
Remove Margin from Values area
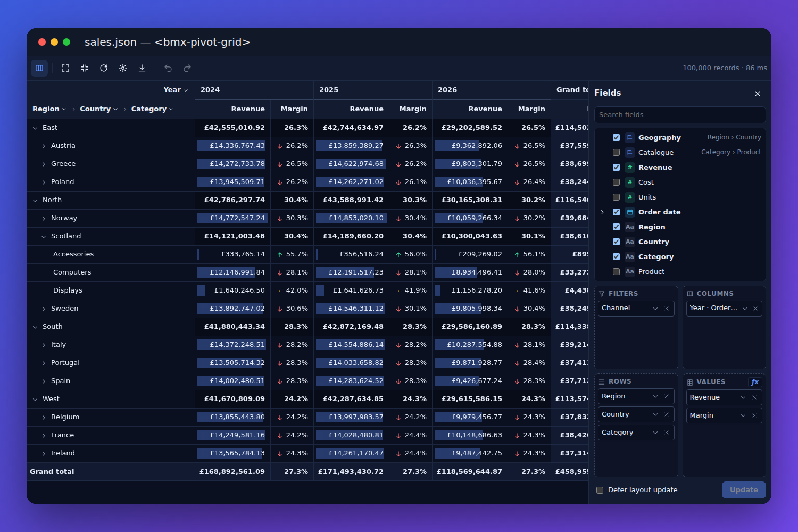[754, 415]
